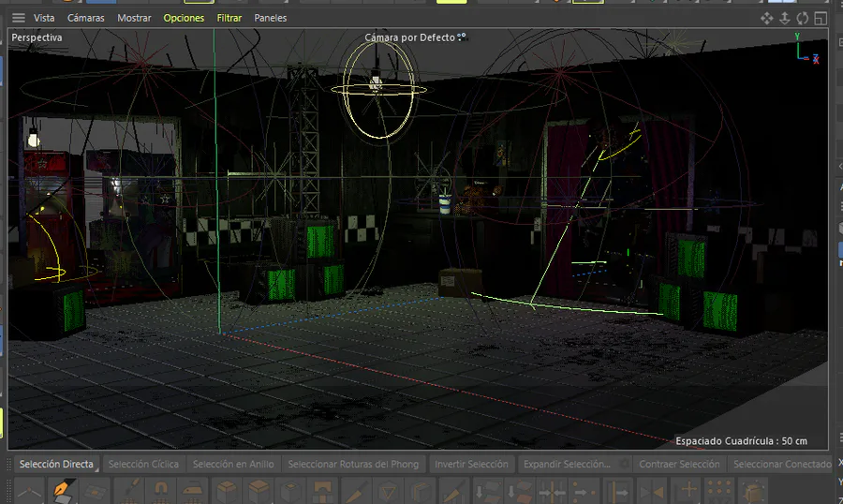Select the create point line tool icon

29,491
